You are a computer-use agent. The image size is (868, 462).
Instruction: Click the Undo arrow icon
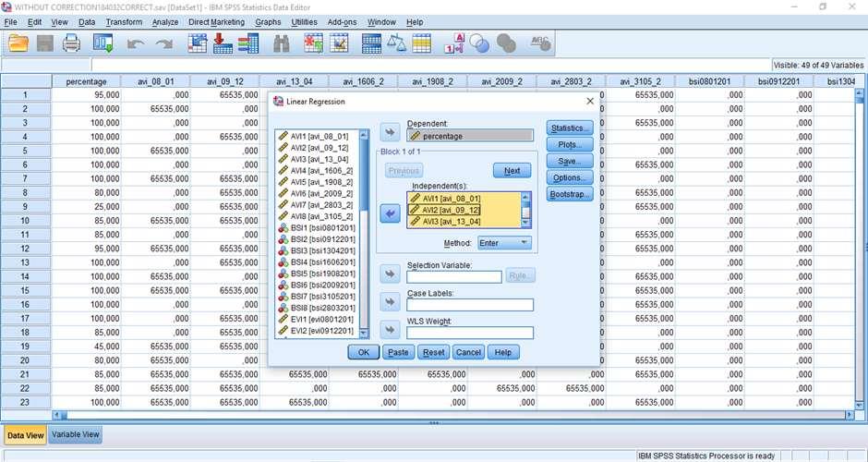coord(136,43)
